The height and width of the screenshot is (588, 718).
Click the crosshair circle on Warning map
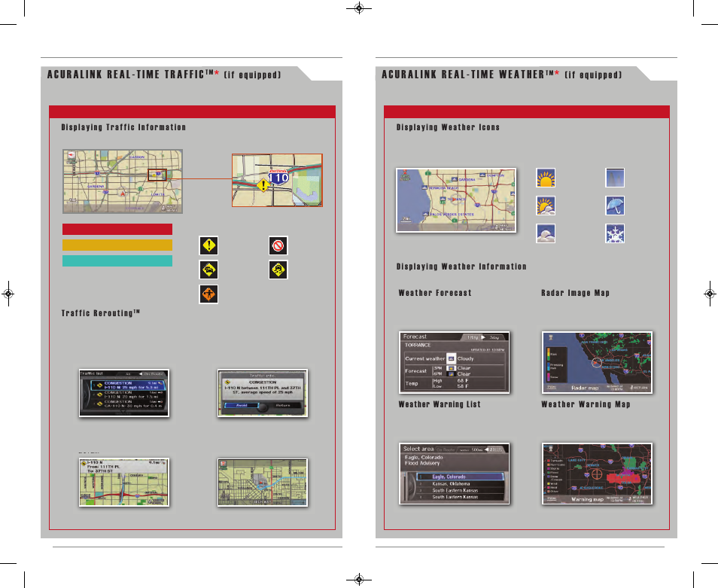point(596,474)
